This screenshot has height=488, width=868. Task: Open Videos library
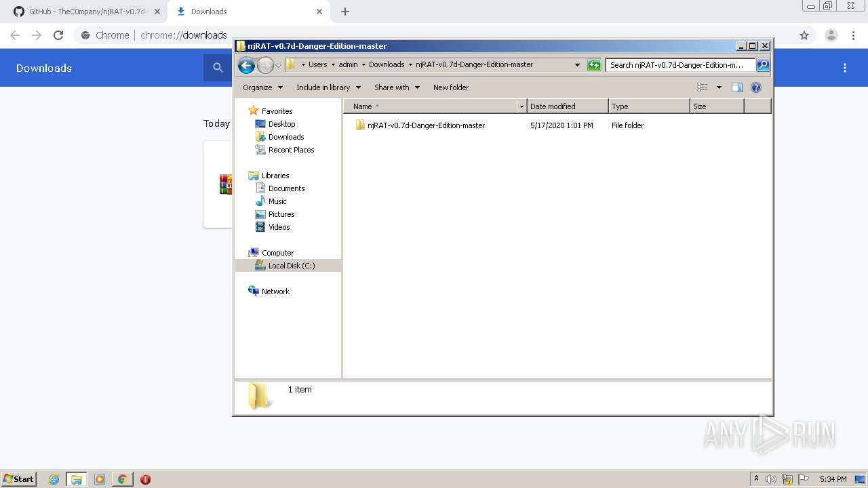(279, 227)
